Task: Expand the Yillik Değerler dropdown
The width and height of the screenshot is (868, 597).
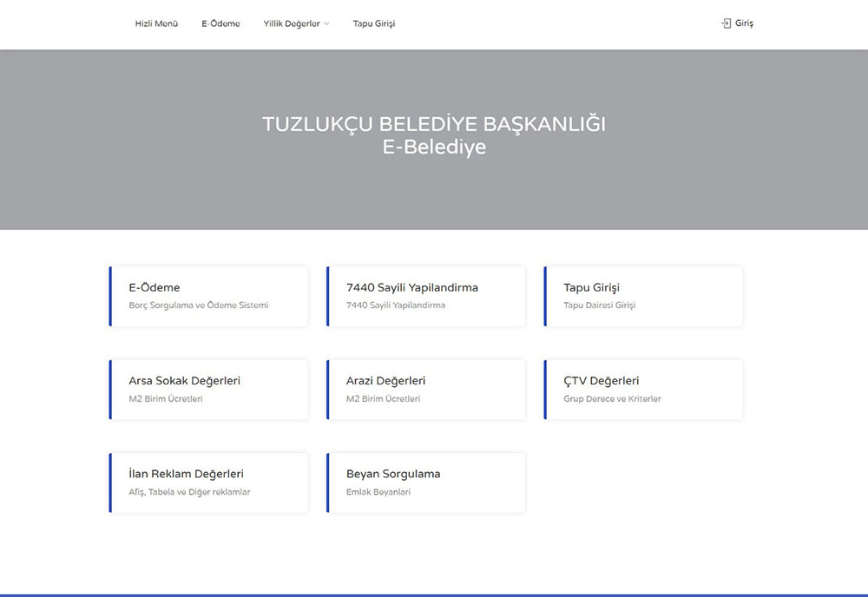Action: tap(291, 23)
